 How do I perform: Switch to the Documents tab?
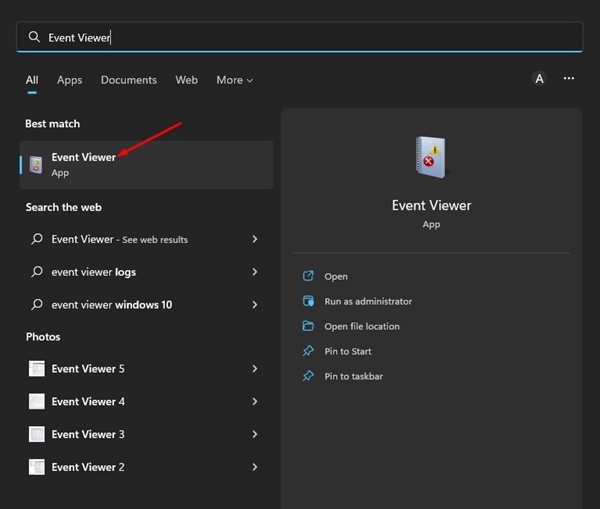(129, 80)
